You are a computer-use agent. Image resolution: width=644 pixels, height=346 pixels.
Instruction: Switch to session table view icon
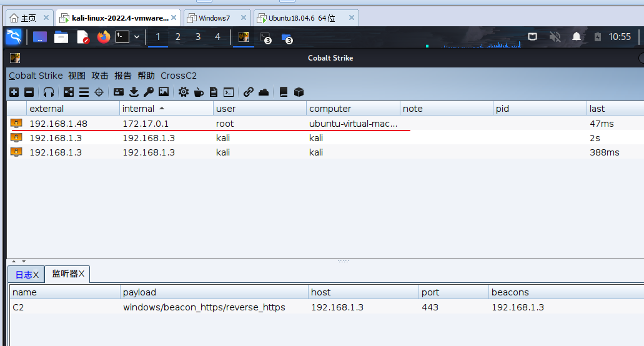point(84,92)
